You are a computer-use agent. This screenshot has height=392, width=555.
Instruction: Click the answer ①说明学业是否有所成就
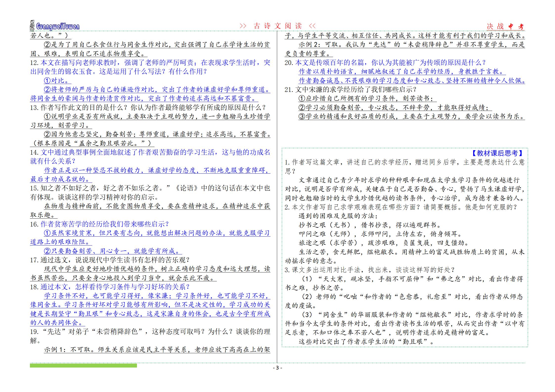point(150,121)
